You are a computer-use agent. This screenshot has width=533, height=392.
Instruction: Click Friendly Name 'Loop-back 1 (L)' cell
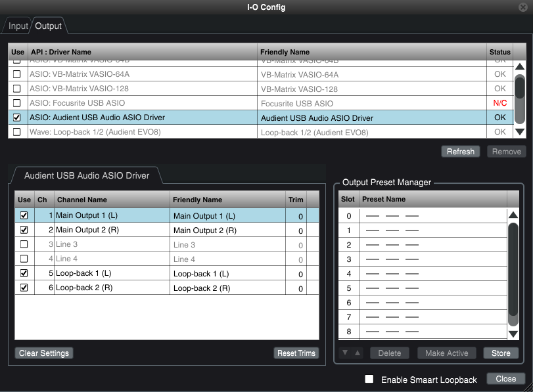[227, 273]
